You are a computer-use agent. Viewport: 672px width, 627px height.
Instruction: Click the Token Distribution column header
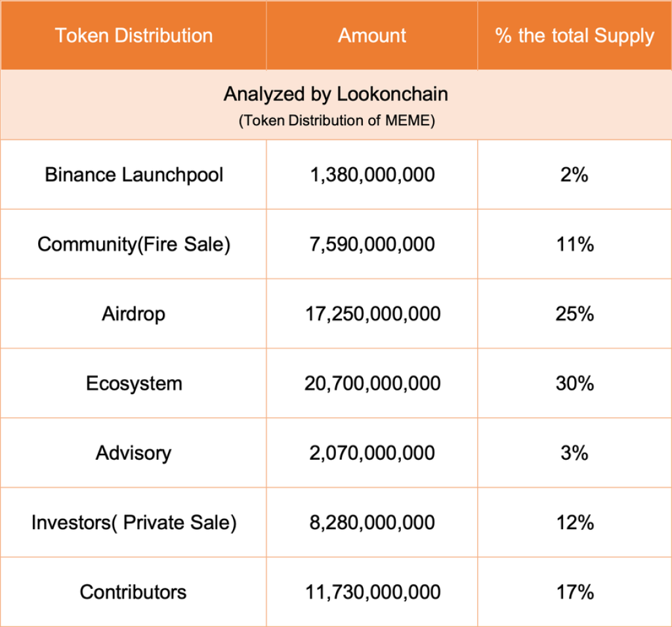[x=134, y=35]
